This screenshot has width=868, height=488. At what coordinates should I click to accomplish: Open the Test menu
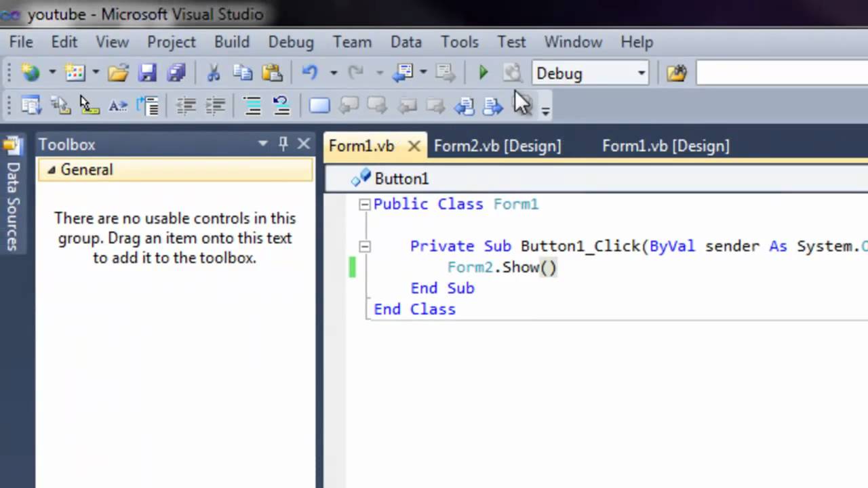511,42
